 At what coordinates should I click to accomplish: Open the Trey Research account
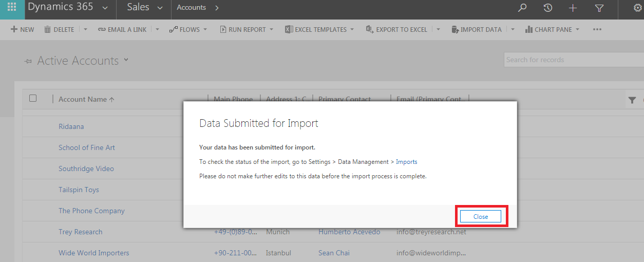coord(81,232)
